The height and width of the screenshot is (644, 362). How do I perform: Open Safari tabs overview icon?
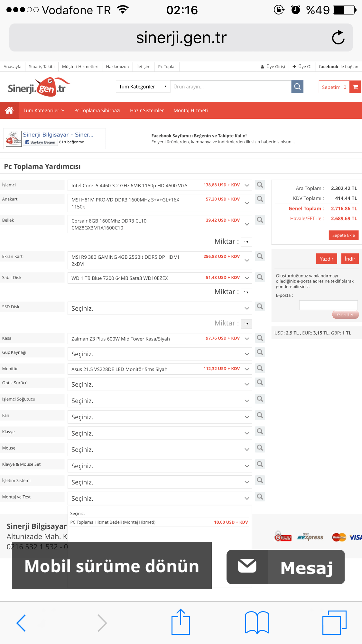coord(334,622)
